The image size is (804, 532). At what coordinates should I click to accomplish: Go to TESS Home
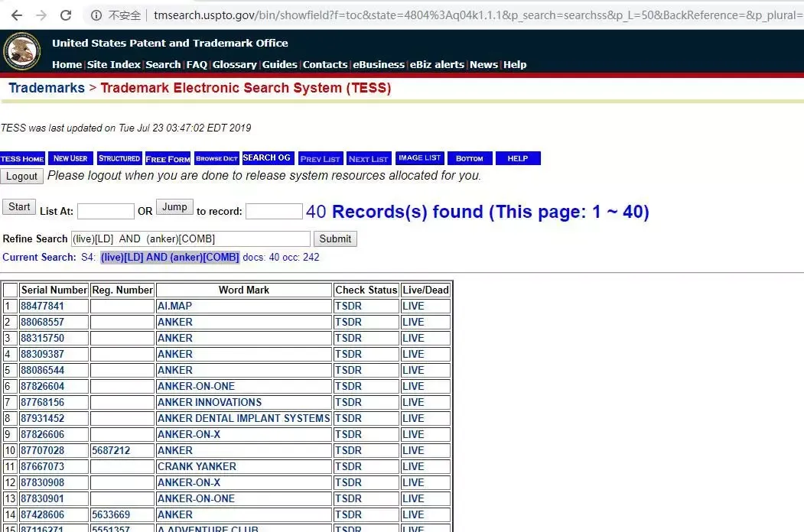(x=22, y=159)
